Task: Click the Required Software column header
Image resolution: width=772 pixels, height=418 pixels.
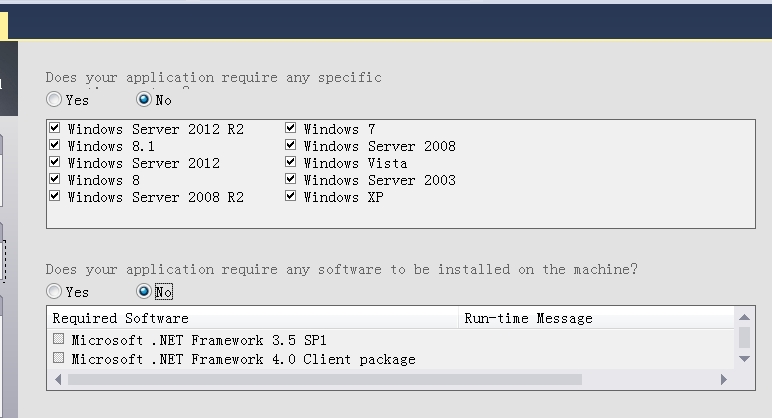Action: coord(253,318)
